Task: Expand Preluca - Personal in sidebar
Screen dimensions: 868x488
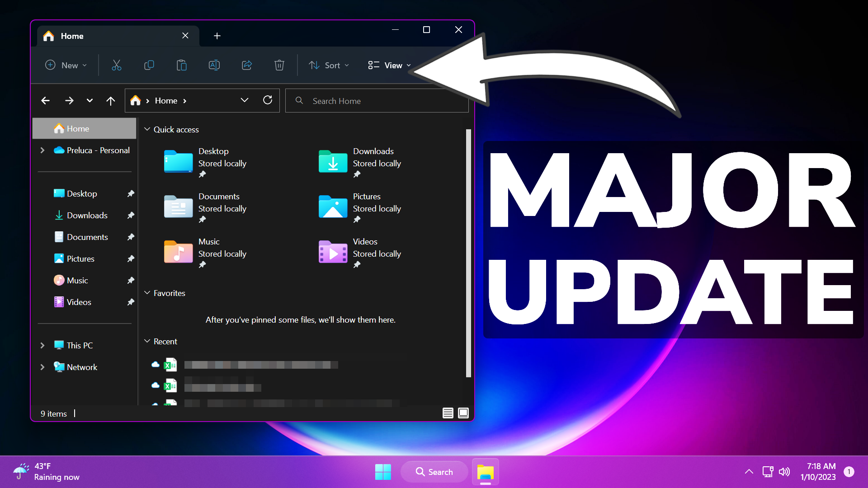Action: click(x=42, y=150)
